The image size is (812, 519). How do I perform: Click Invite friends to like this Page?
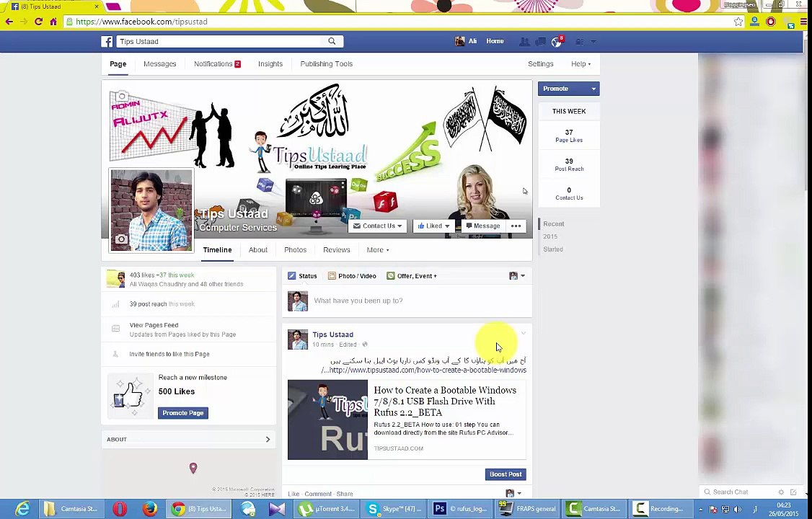click(169, 355)
